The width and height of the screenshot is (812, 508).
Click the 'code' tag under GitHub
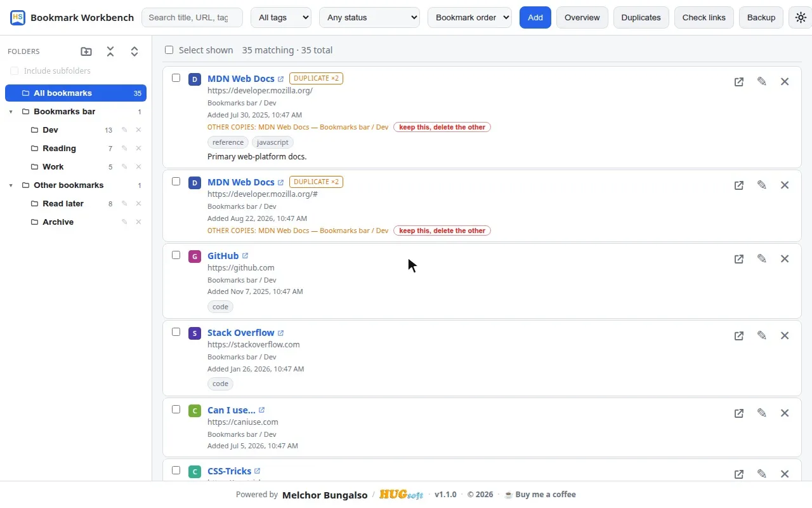tap(220, 307)
